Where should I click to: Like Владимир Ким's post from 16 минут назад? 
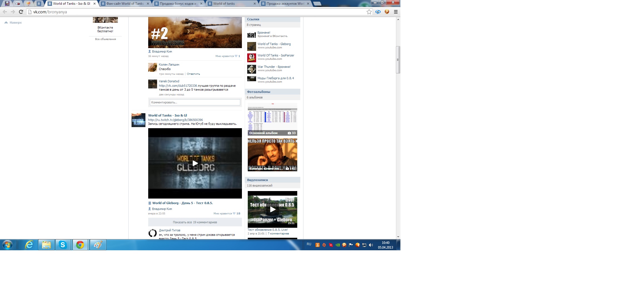click(x=236, y=56)
